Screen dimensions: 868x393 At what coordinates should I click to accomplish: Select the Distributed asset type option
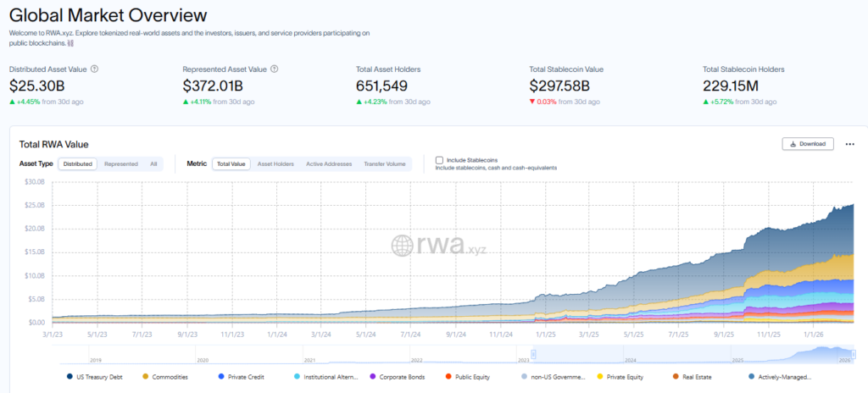(77, 163)
